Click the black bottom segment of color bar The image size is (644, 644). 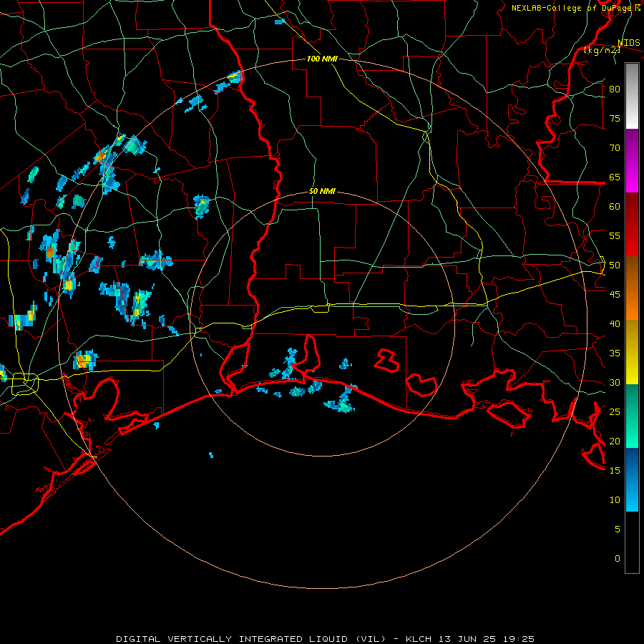tap(632, 542)
